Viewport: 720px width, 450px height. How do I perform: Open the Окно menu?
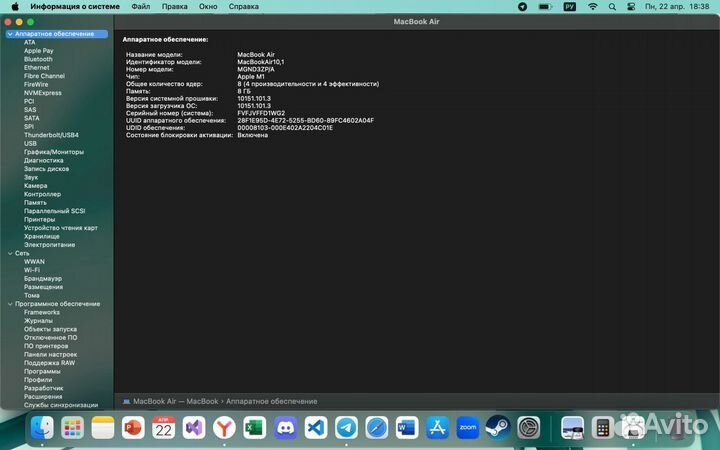point(208,6)
